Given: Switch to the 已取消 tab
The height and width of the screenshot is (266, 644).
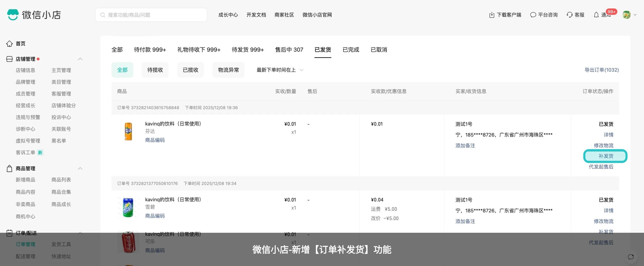Looking at the screenshot, I should point(379,50).
